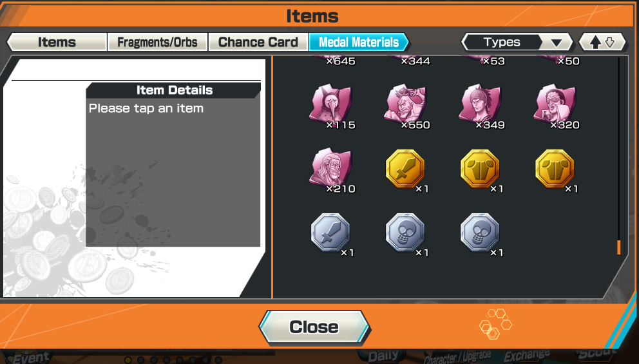Viewport: 639px width, 364px height.
Task: Tap the pink character fragment x550
Action: tap(405, 105)
